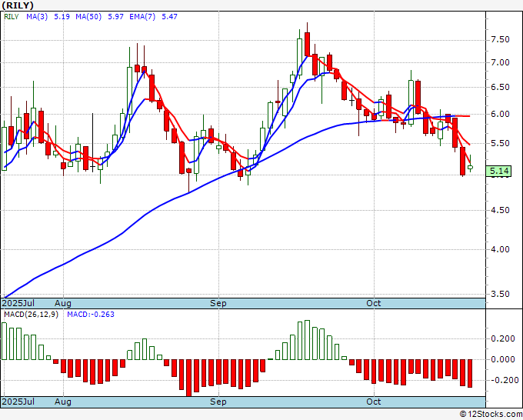
Task: Click the last red MACD histogram bar
Action: pos(470,373)
